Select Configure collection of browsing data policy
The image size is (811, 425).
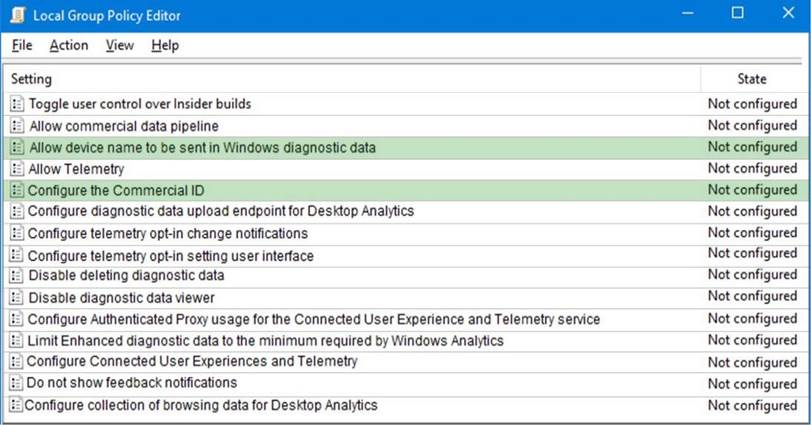click(x=201, y=405)
